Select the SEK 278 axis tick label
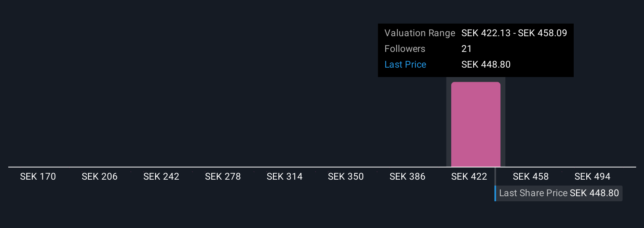 click(x=223, y=177)
